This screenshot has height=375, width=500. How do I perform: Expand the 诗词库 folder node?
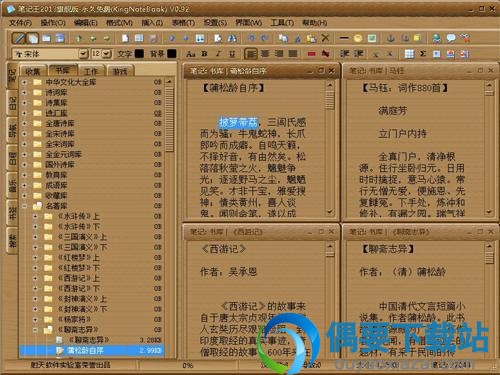24,92
